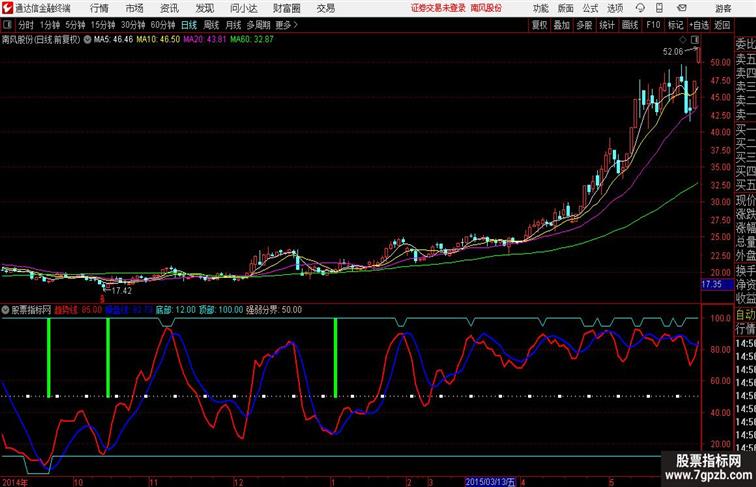Click the MA20: 43.81 value label
Viewport: 756px width, 487px height.
coord(204,40)
